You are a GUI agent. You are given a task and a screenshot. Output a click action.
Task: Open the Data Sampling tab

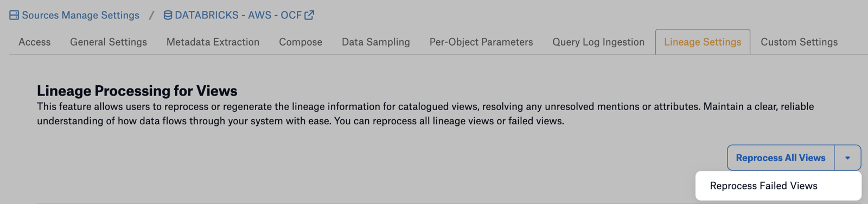click(x=376, y=42)
